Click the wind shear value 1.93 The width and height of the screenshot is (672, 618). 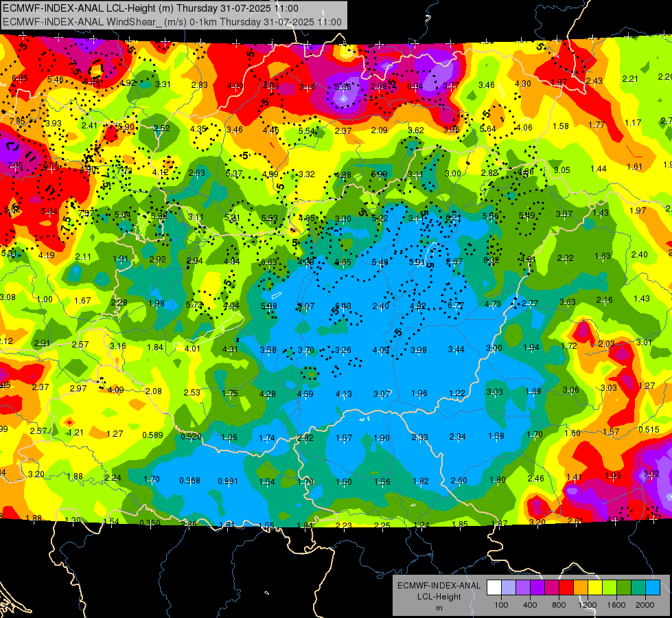[613, 476]
